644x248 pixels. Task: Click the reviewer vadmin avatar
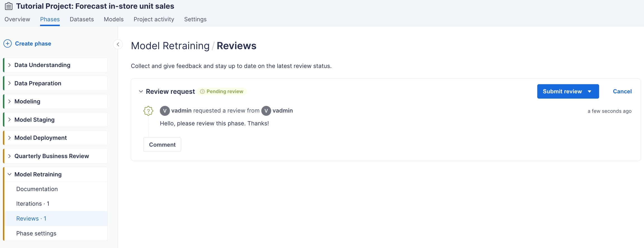click(266, 111)
